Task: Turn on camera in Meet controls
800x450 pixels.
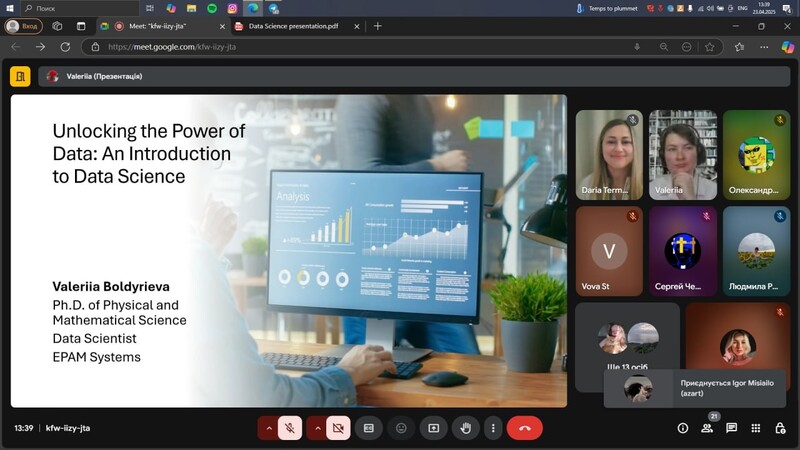Action: pyautogui.click(x=338, y=428)
